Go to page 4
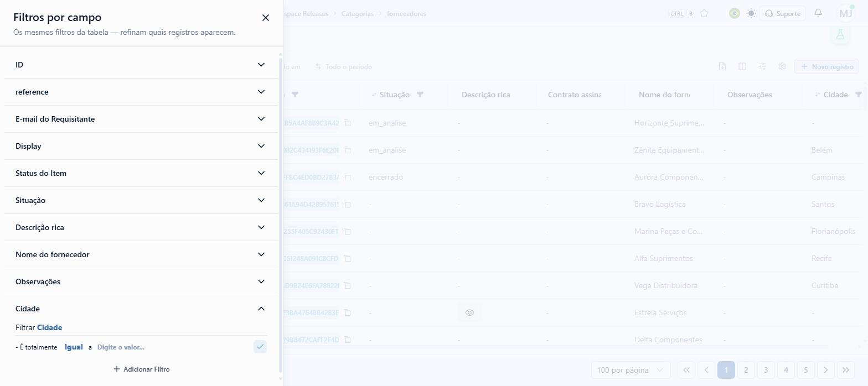The width and height of the screenshot is (868, 386). [x=786, y=370]
